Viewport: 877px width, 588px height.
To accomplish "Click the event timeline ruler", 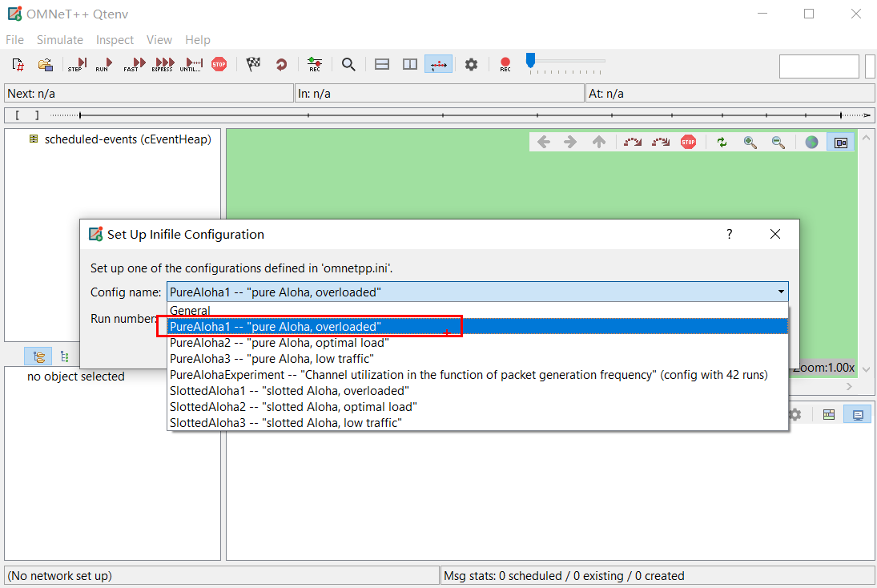I will [439, 115].
